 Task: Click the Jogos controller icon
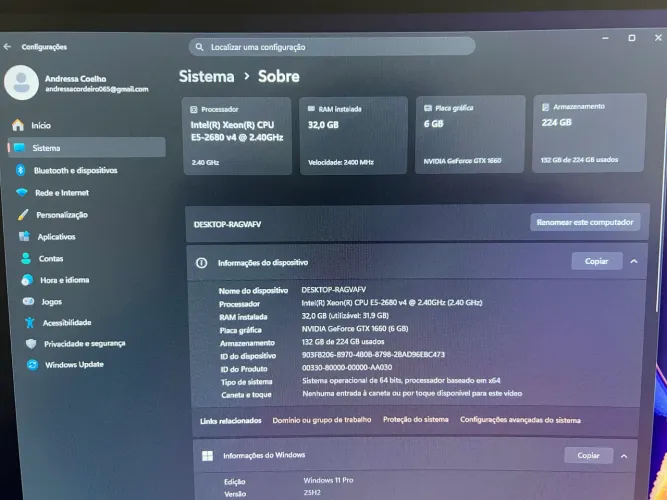(x=28, y=301)
